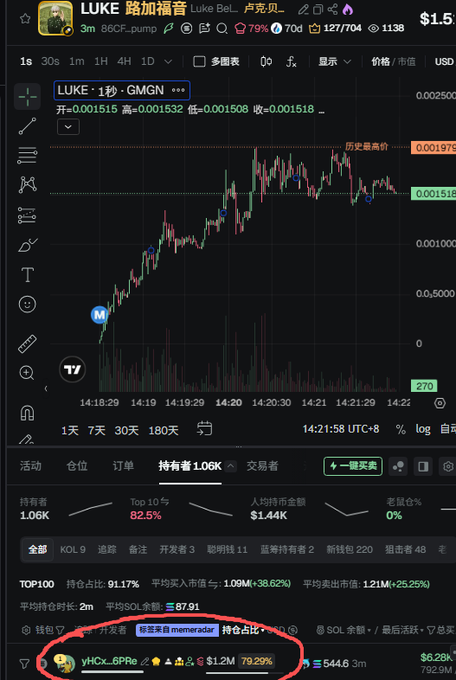
Task: Click the blue M marker on the chart
Action: coord(99,314)
